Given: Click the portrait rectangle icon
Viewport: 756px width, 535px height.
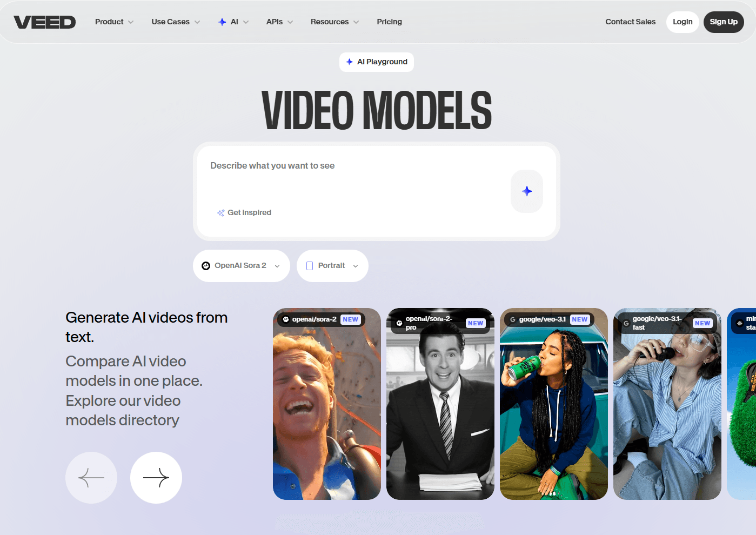Looking at the screenshot, I should tap(310, 266).
